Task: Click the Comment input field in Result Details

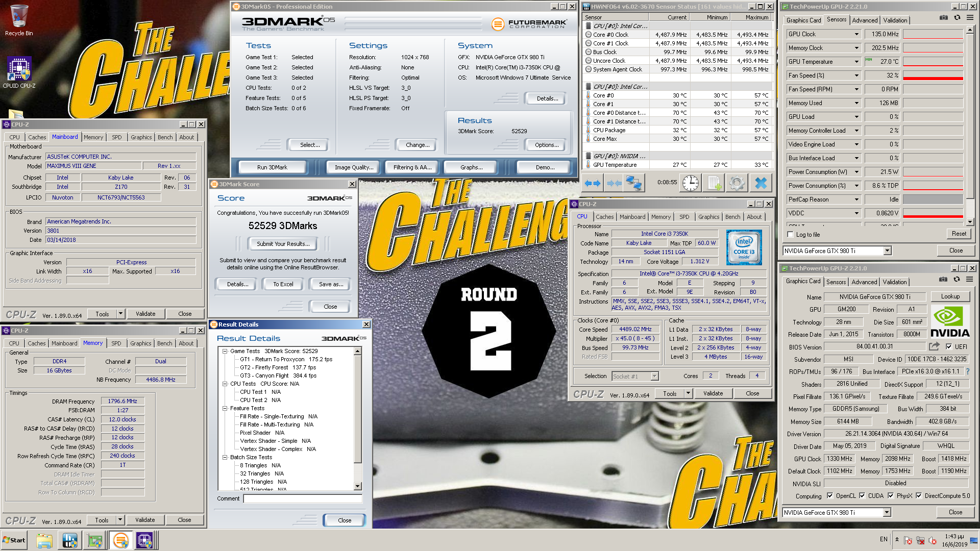Action: coord(303,498)
